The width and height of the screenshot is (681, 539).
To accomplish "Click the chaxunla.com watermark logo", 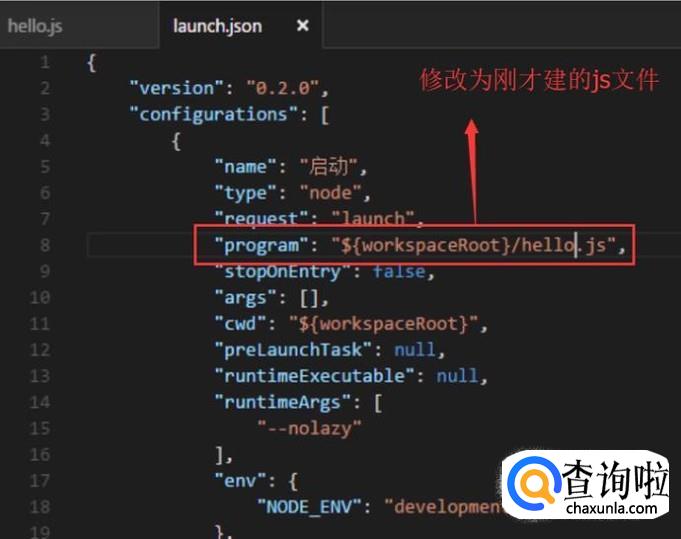I will (x=585, y=484).
